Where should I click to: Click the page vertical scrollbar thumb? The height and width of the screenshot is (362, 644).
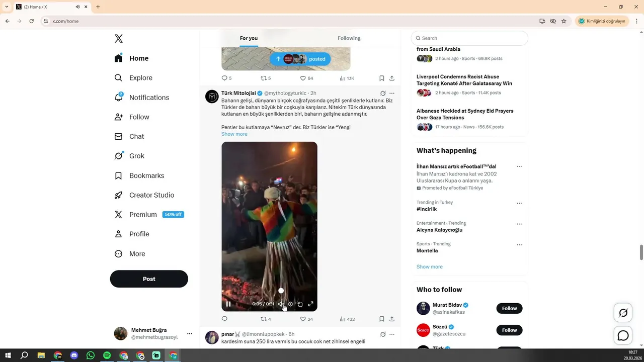(641, 252)
